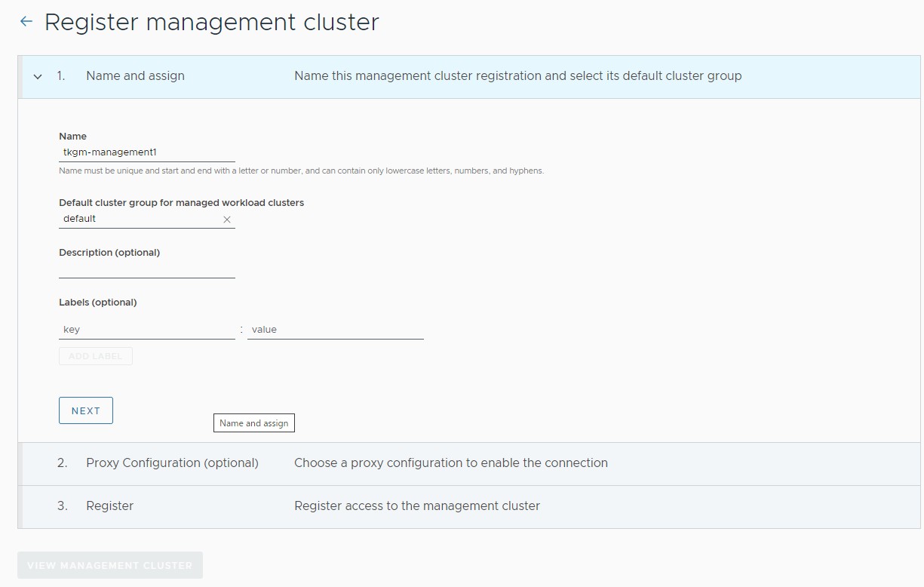Focus the Description (optional) input field
This screenshot has height=587, width=924.
click(146, 269)
